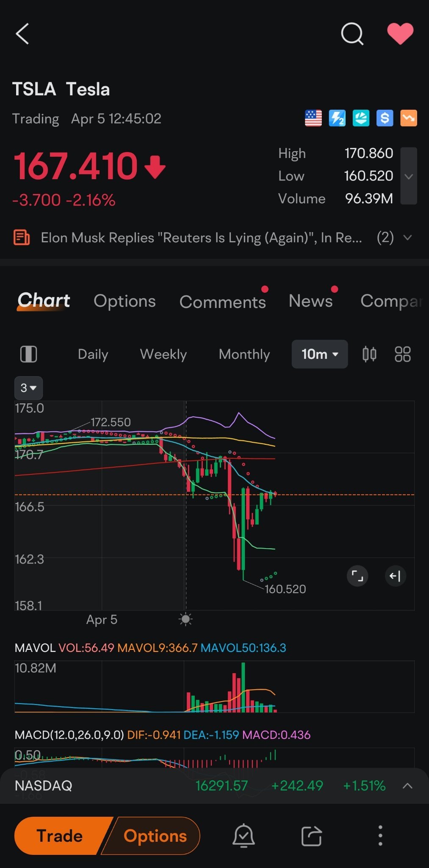Tap the 172.550 high price label

click(111, 422)
